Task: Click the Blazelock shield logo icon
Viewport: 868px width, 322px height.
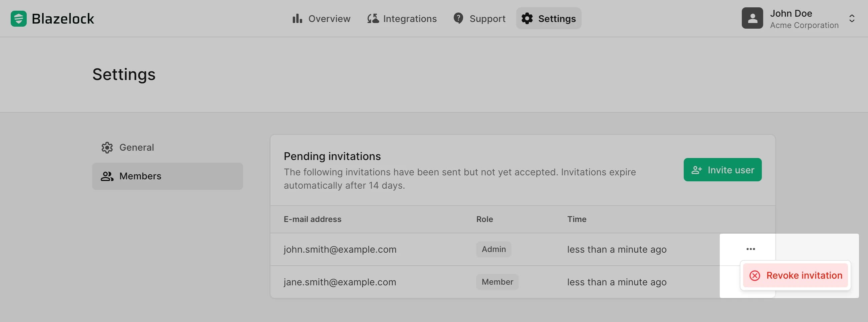Action: click(x=19, y=19)
